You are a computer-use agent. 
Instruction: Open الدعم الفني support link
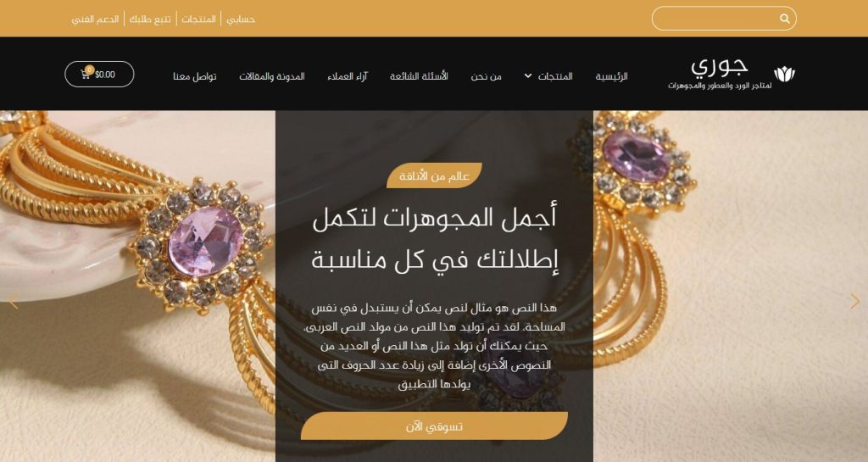(95, 19)
